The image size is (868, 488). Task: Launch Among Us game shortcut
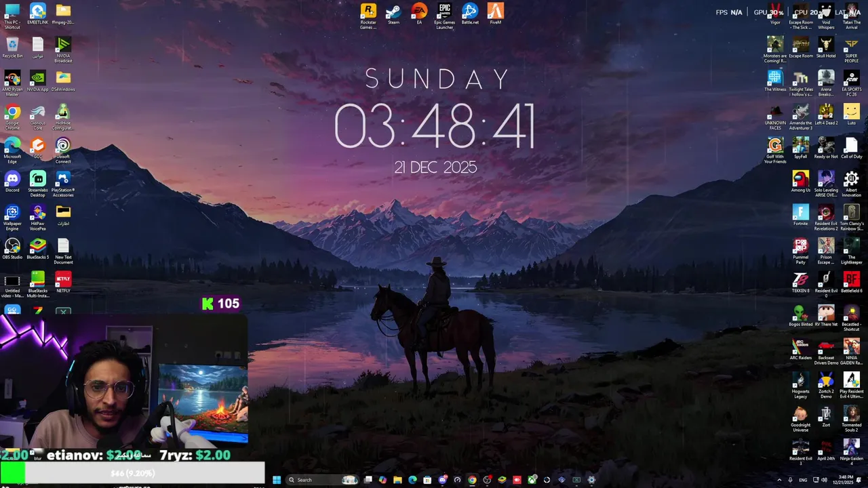(801, 182)
